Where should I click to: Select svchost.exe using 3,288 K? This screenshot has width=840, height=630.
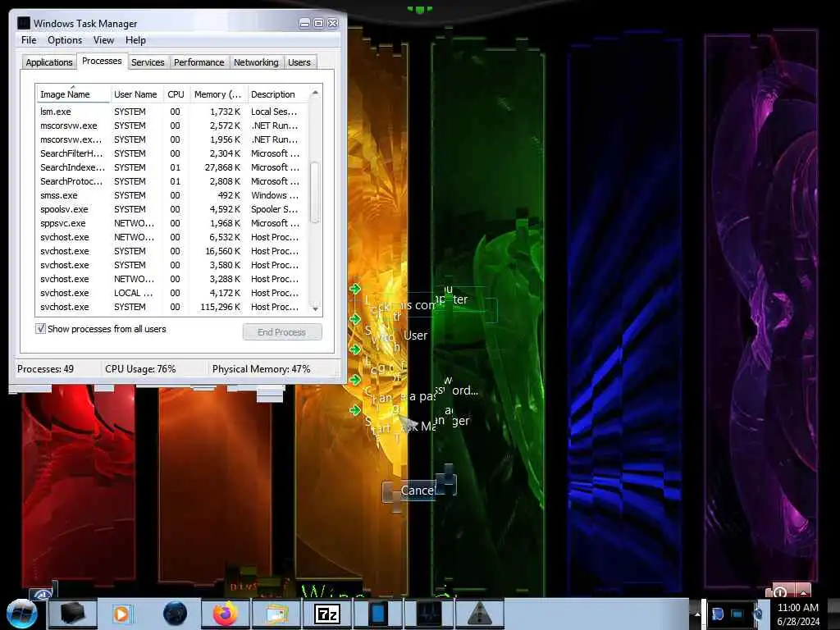pos(172,279)
